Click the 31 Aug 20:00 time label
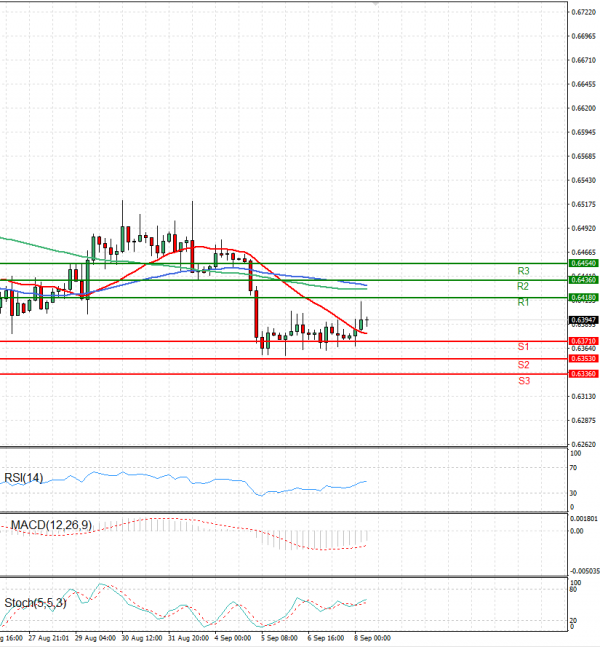The width and height of the screenshot is (600, 647). pos(189,638)
